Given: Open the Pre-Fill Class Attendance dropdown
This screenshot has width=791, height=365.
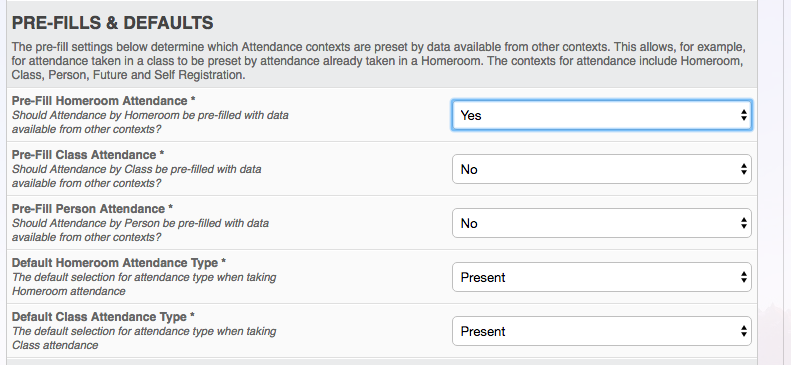Looking at the screenshot, I should [601, 169].
